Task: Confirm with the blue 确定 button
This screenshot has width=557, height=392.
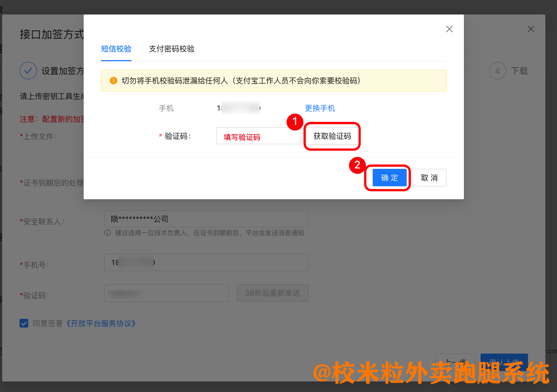Action: pyautogui.click(x=389, y=178)
